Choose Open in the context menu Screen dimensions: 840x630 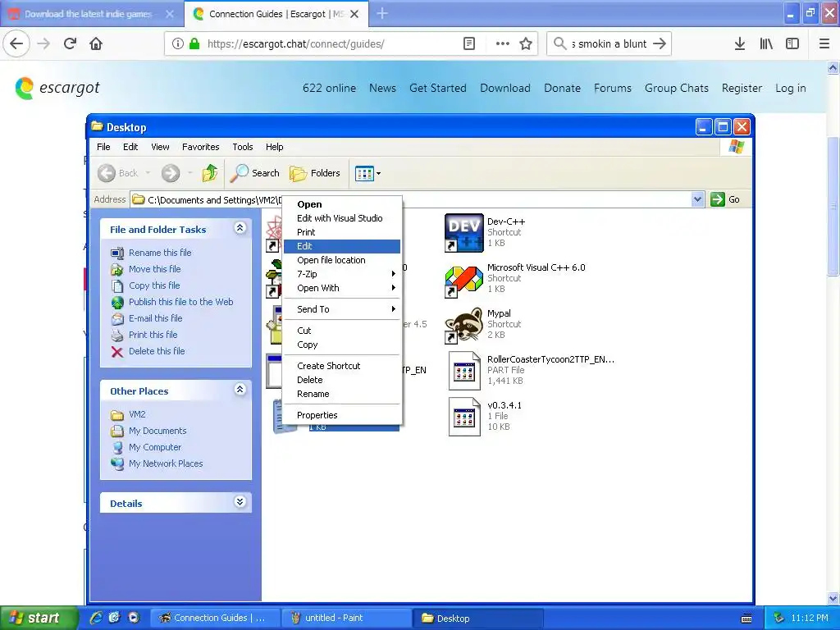point(342,204)
